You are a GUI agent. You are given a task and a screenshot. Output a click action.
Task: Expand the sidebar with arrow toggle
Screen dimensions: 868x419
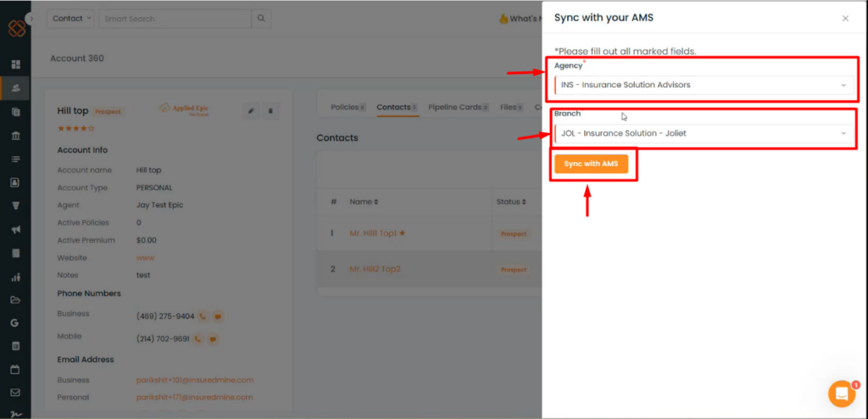pyautogui.click(x=31, y=19)
